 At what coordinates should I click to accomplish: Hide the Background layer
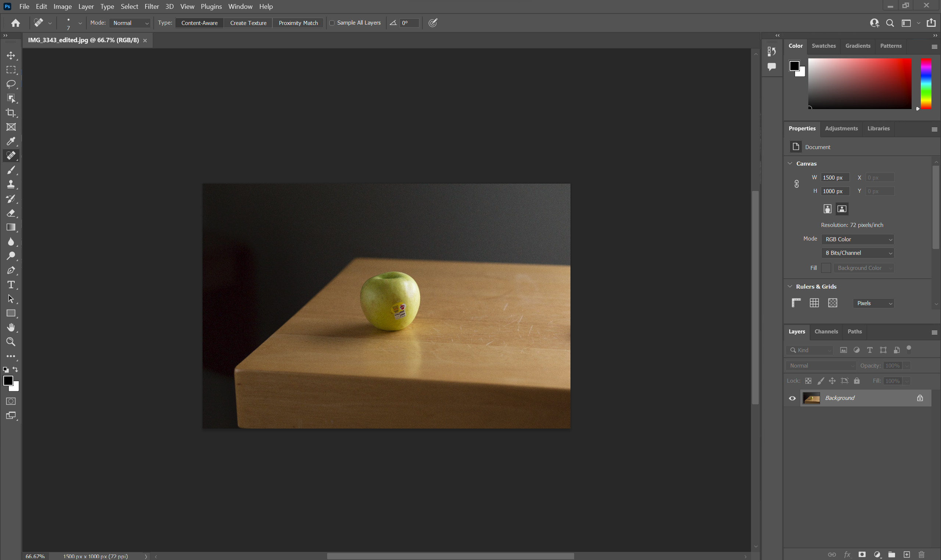pos(792,398)
